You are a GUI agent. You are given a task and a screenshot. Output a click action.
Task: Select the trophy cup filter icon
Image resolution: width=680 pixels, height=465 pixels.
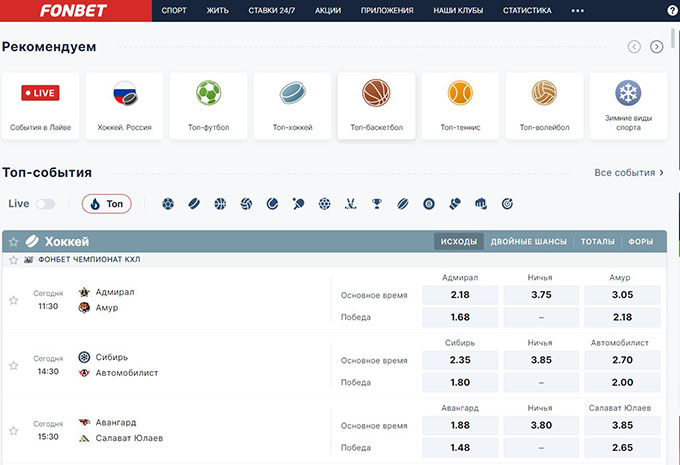[x=377, y=203]
